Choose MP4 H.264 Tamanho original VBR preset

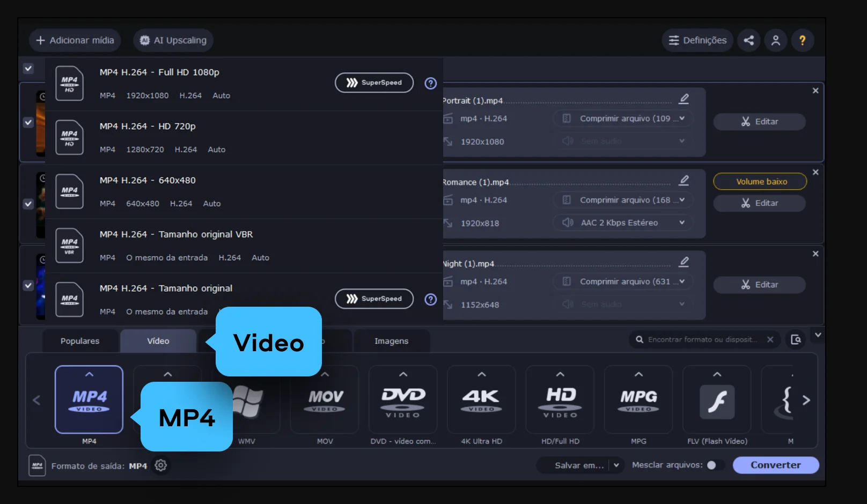pyautogui.click(x=244, y=246)
